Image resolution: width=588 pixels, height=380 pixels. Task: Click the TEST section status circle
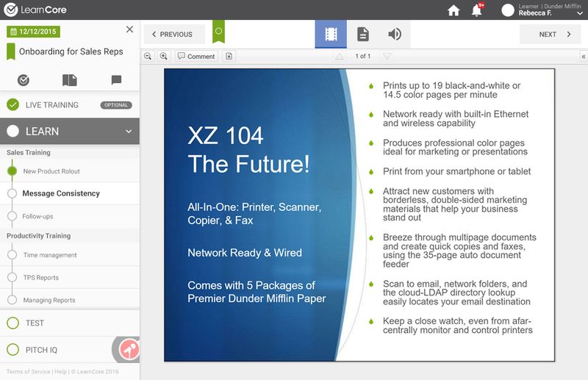[12, 323]
